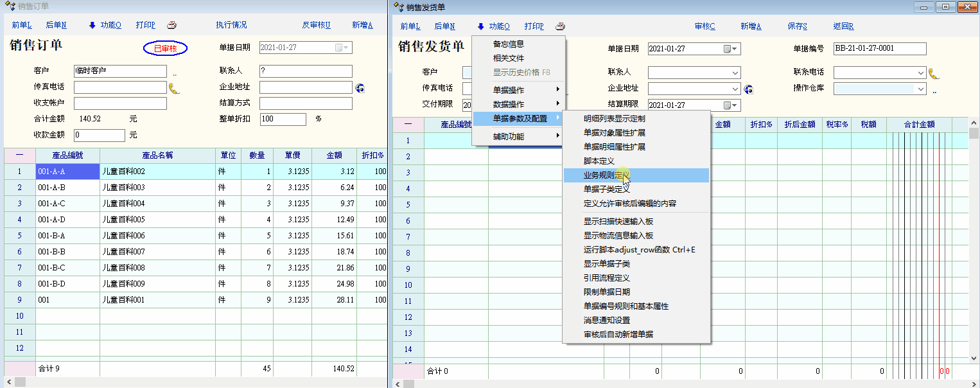Viewport: 980px width, 388px height.
Task: Click the printer icon in the 销售发货单 toolbar
Action: tap(560, 26)
